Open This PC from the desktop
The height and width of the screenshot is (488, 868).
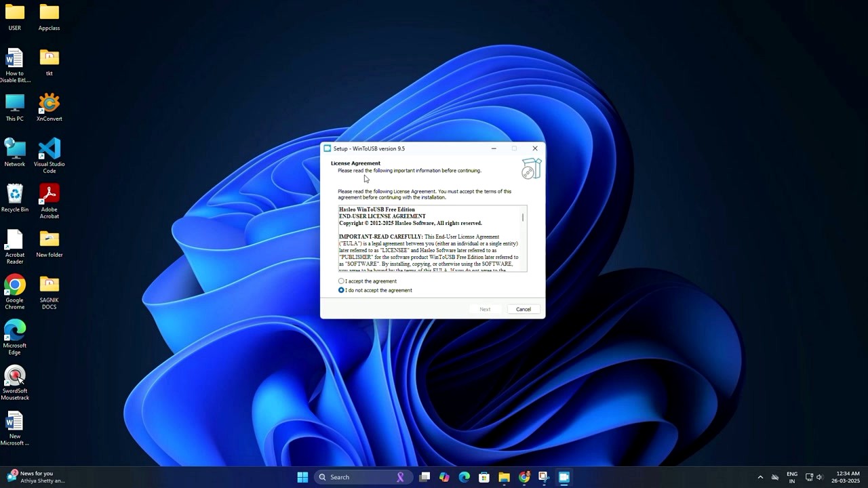point(14,103)
